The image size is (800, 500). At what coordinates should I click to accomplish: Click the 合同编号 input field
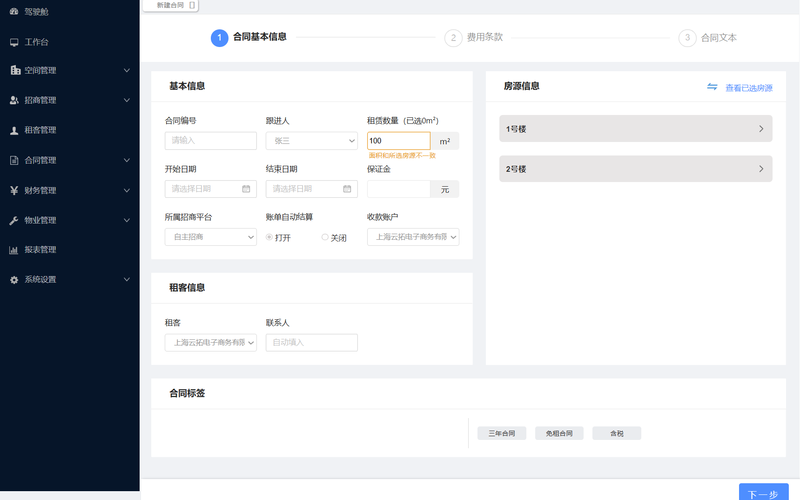coord(210,141)
